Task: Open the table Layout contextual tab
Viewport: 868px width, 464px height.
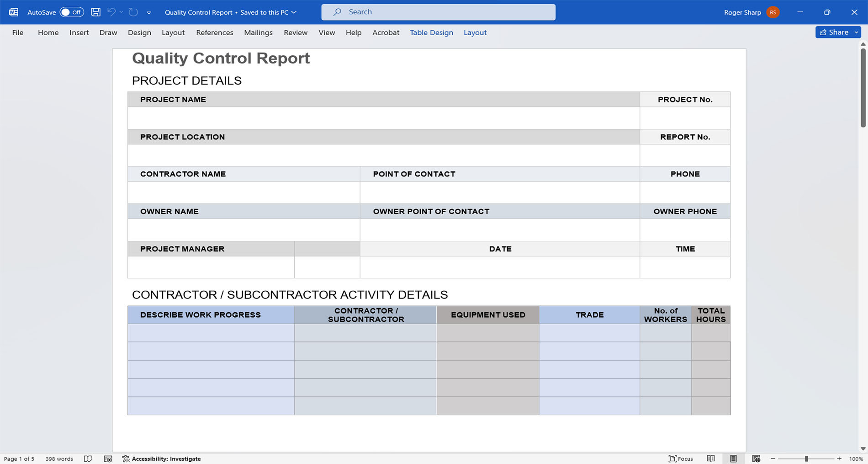Action: (x=475, y=32)
